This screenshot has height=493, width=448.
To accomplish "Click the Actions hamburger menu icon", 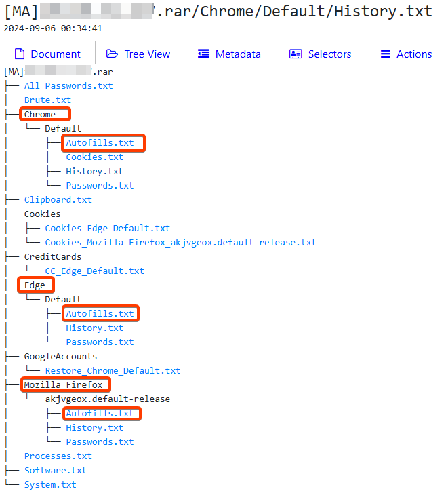I will [x=386, y=54].
